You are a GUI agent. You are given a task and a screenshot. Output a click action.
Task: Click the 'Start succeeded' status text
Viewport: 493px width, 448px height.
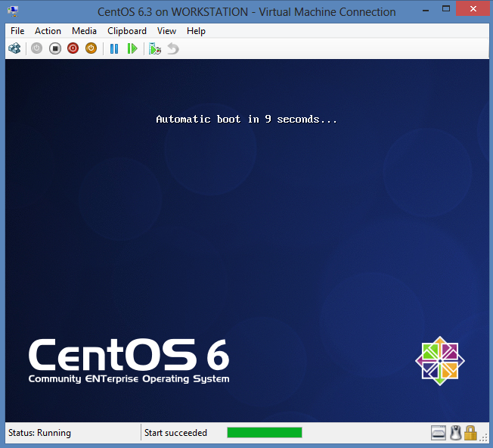click(175, 433)
